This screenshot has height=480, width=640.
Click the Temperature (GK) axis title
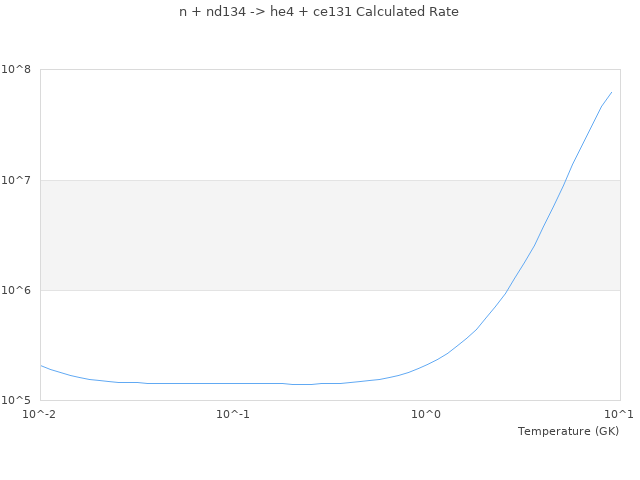pos(568,431)
